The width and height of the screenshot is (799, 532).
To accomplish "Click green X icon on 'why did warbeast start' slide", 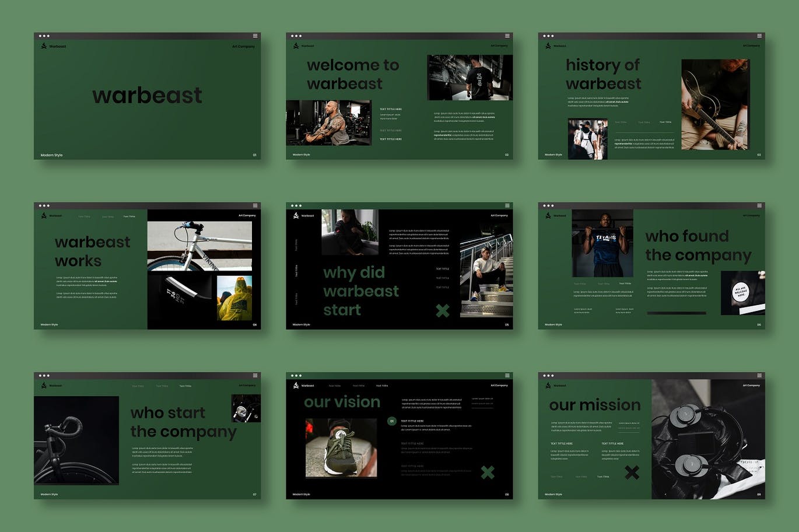I will (443, 311).
